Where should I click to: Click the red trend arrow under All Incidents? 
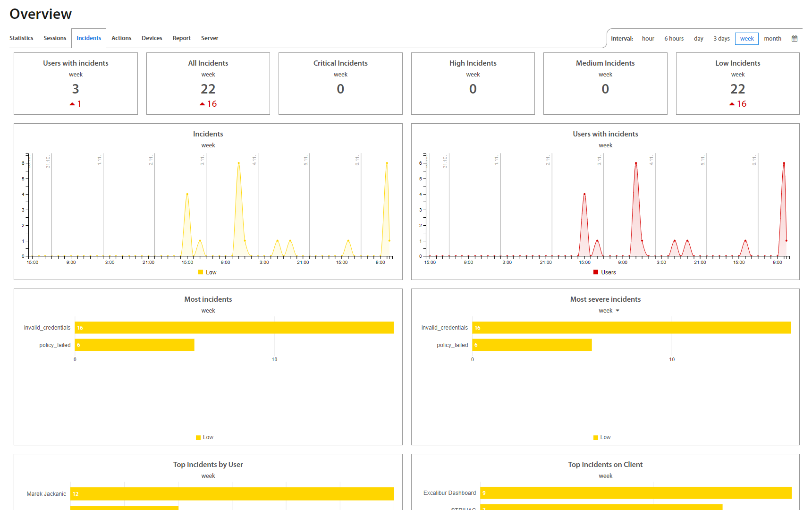pos(202,104)
